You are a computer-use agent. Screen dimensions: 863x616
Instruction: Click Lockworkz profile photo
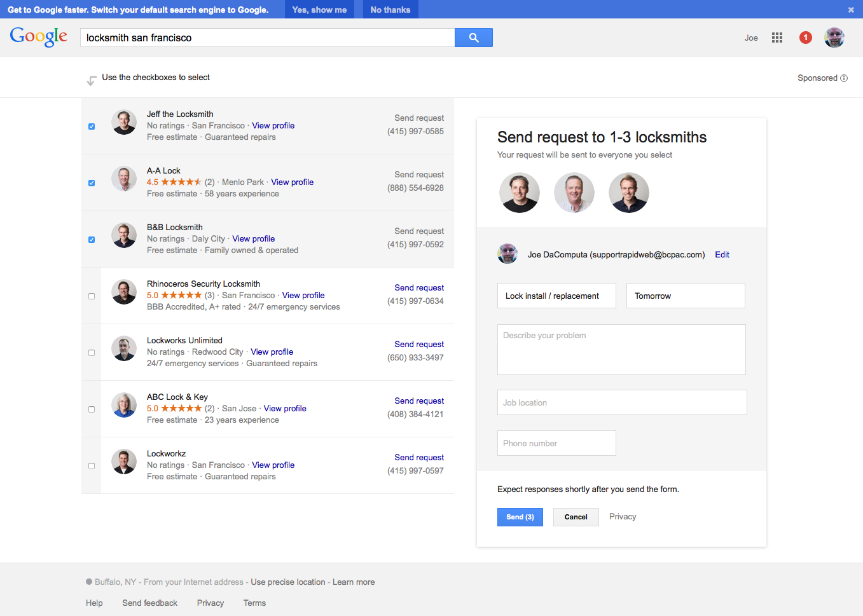124,462
